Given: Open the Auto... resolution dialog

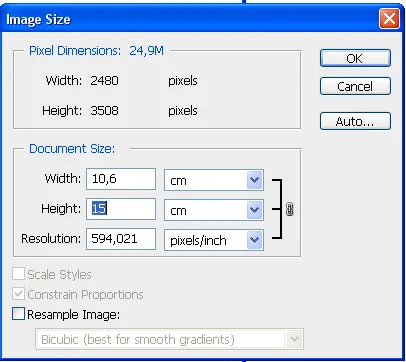Looking at the screenshot, I should click(x=355, y=121).
